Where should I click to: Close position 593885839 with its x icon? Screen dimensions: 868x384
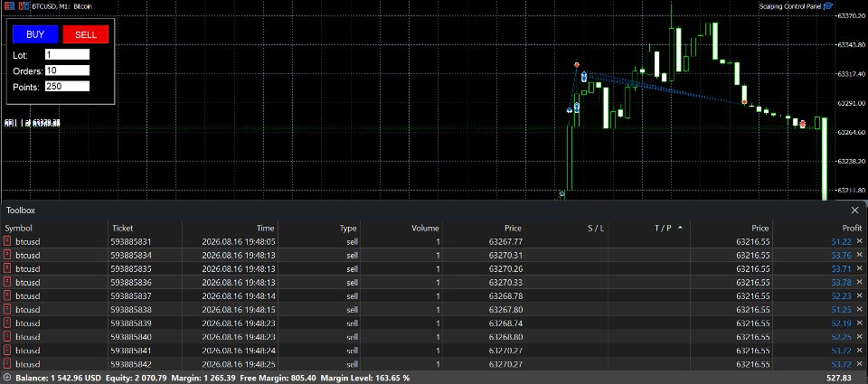(x=859, y=323)
